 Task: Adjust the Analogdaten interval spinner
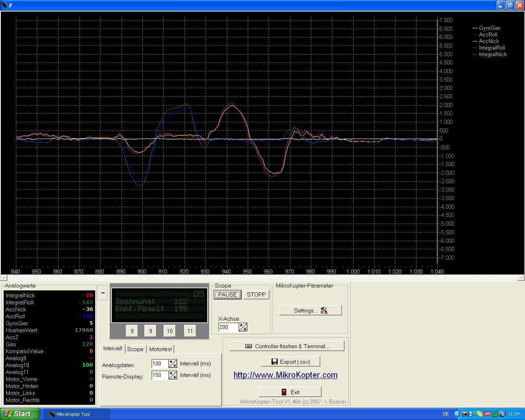click(173, 364)
